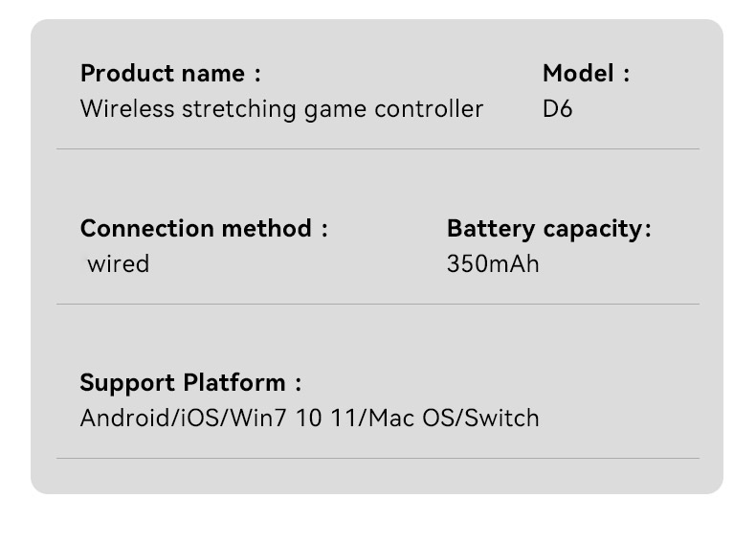The height and width of the screenshot is (544, 756).
Task: Click the divider line below Support Platform row
Action: (378, 458)
